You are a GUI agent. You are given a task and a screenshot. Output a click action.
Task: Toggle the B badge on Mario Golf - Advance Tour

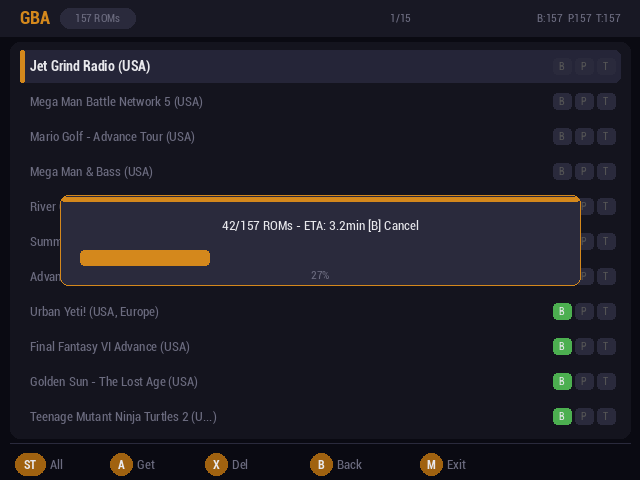tap(562, 136)
